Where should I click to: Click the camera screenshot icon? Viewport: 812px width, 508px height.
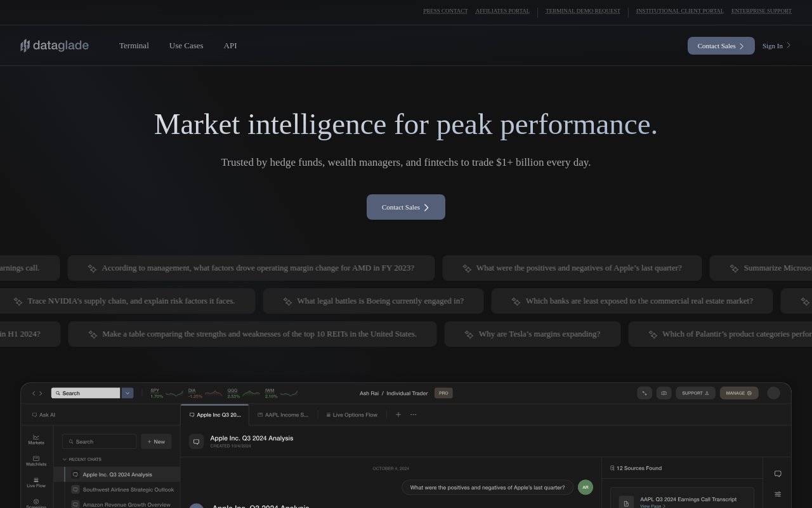pos(664,393)
